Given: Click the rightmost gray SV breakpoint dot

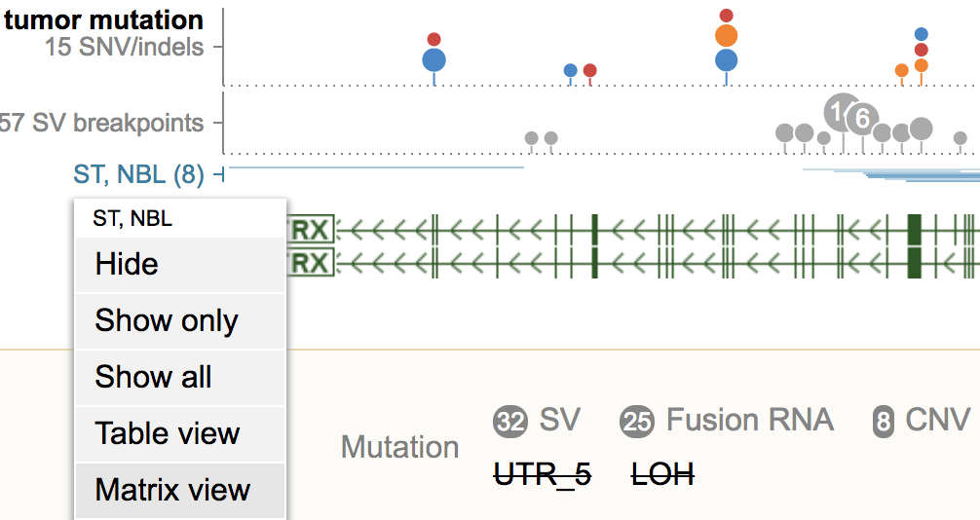Looking at the screenshot, I should [961, 138].
